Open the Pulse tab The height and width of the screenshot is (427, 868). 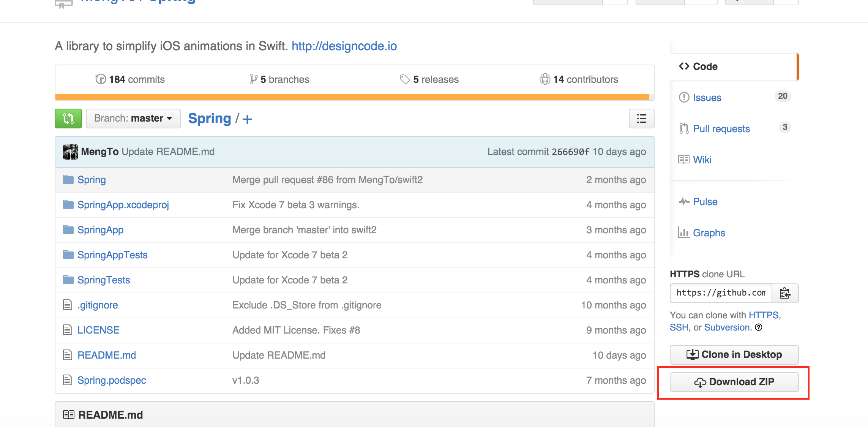[x=705, y=202]
